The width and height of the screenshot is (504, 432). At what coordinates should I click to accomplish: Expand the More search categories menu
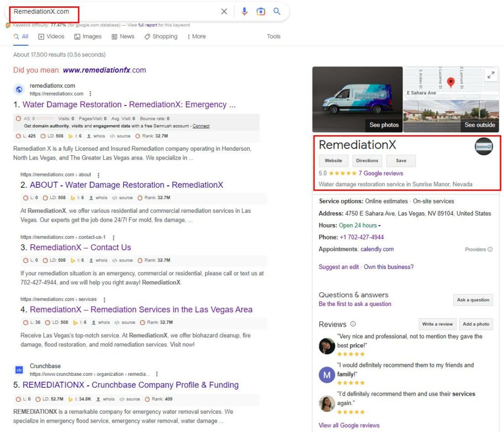click(x=196, y=36)
